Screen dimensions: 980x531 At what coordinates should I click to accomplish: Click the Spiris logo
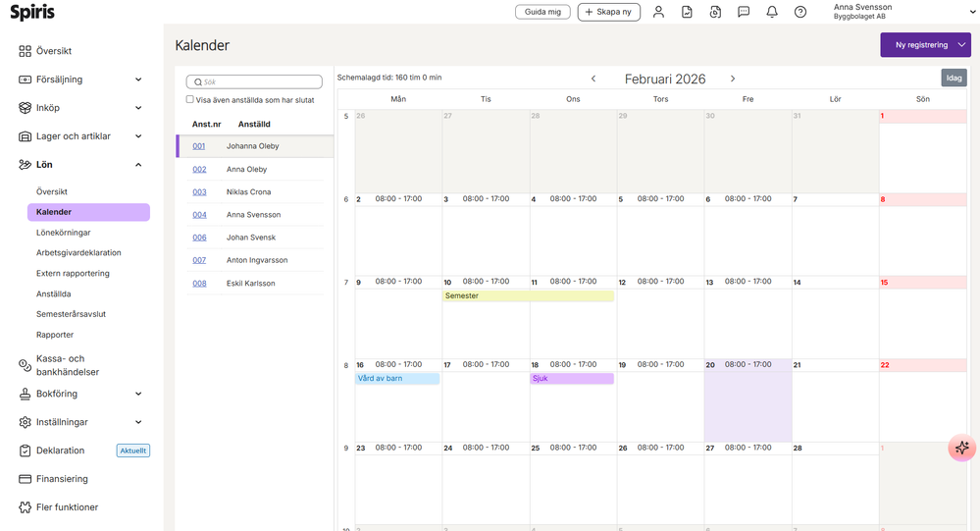pyautogui.click(x=32, y=12)
